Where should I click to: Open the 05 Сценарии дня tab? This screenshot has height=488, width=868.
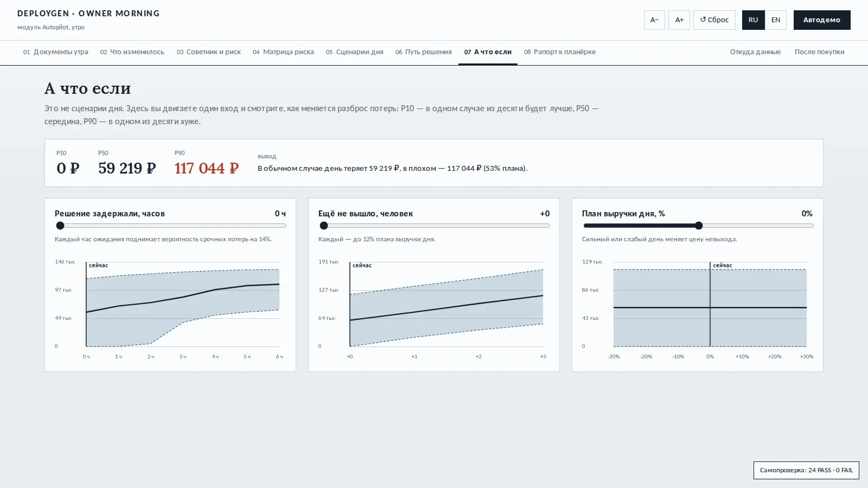click(x=355, y=52)
